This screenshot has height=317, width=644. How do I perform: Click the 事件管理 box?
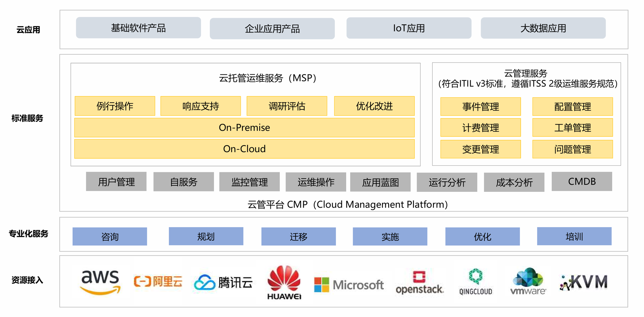pos(480,106)
